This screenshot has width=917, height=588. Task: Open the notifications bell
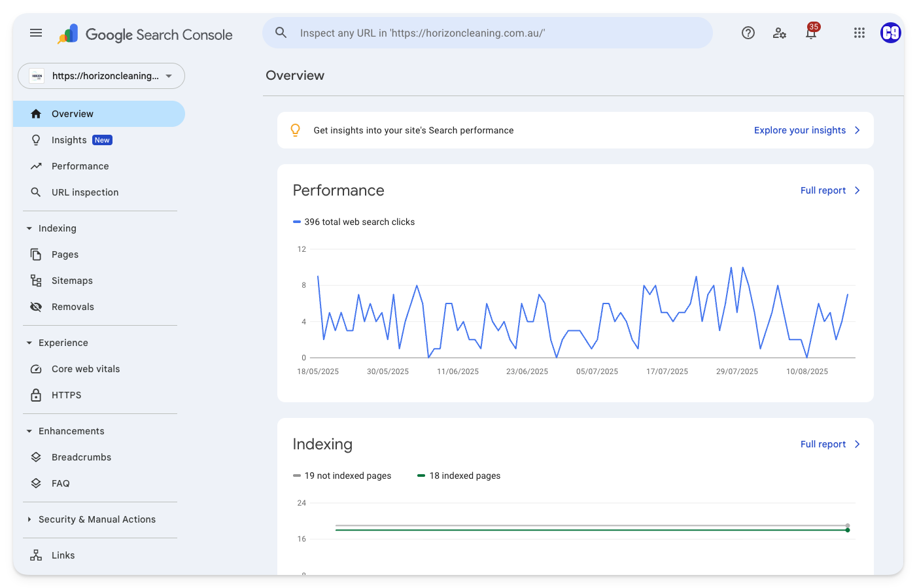[811, 33]
